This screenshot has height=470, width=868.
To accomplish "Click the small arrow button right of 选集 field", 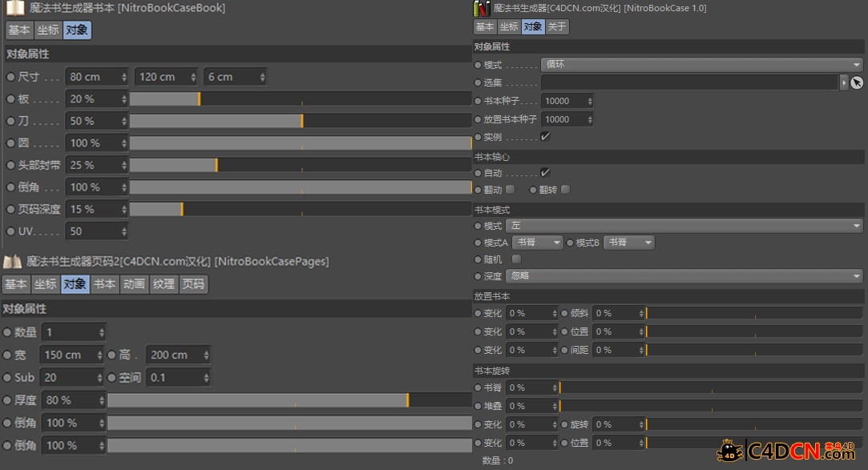I will coord(844,82).
